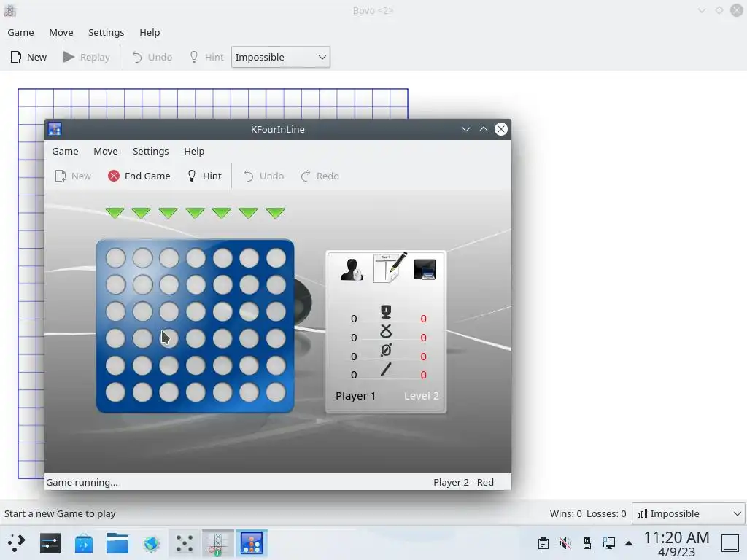The height and width of the screenshot is (560, 747).
Task: Click the top-right hole of the board
Action: point(276,258)
